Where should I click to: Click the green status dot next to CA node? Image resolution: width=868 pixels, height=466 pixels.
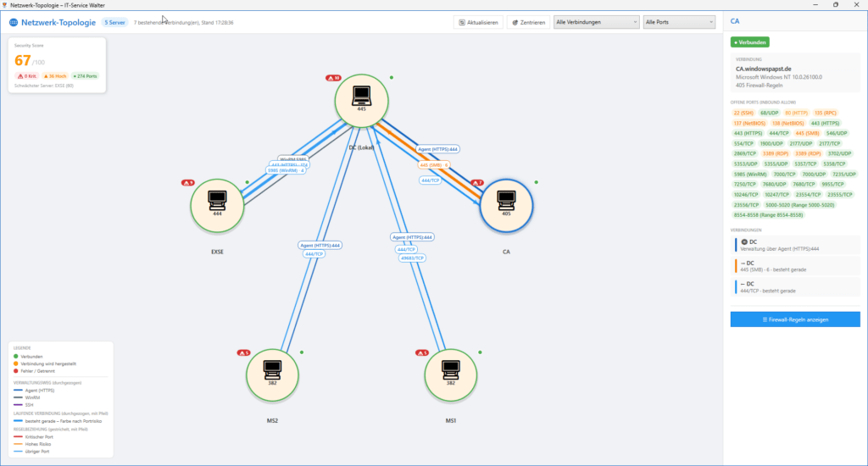point(536,182)
